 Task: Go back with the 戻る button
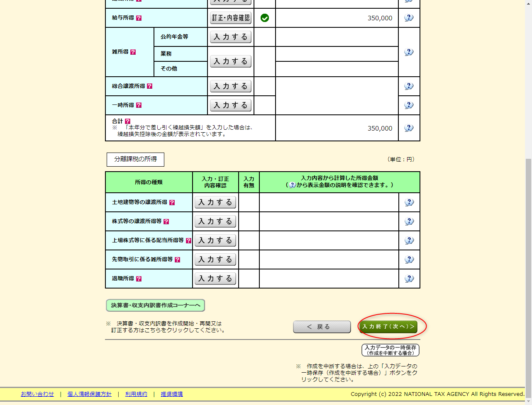pyautogui.click(x=322, y=327)
